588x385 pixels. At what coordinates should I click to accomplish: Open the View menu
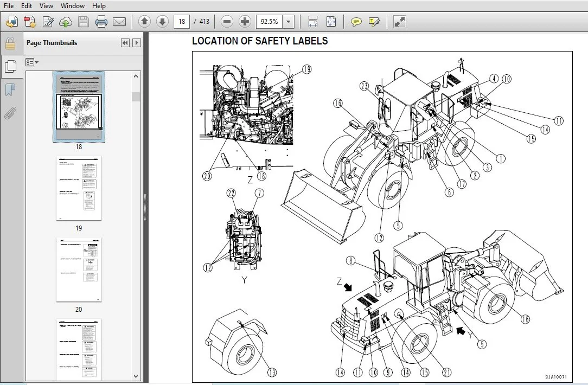(46, 5)
